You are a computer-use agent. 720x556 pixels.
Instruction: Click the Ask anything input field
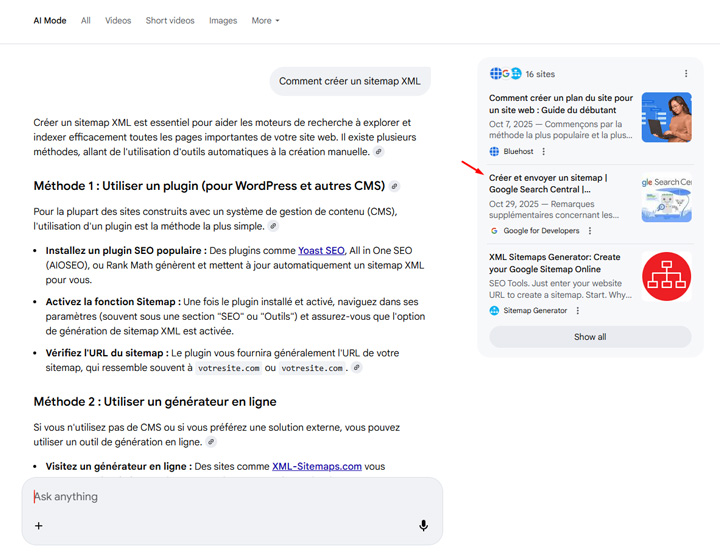click(220, 497)
